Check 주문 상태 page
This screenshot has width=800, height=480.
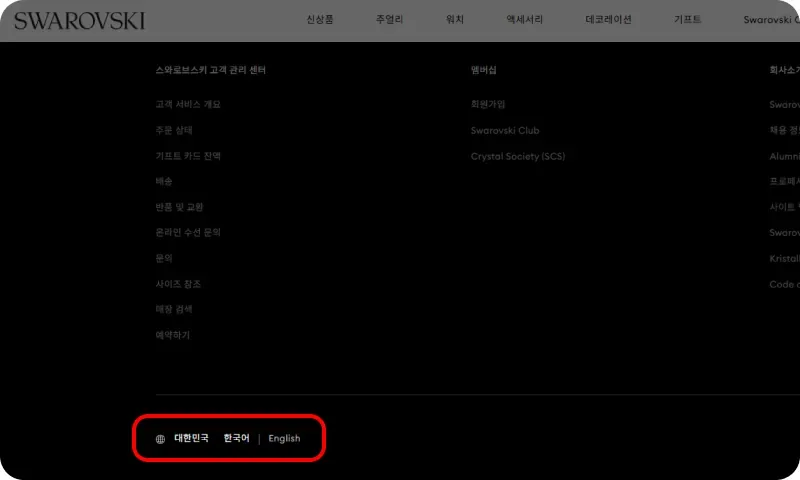[174, 130]
